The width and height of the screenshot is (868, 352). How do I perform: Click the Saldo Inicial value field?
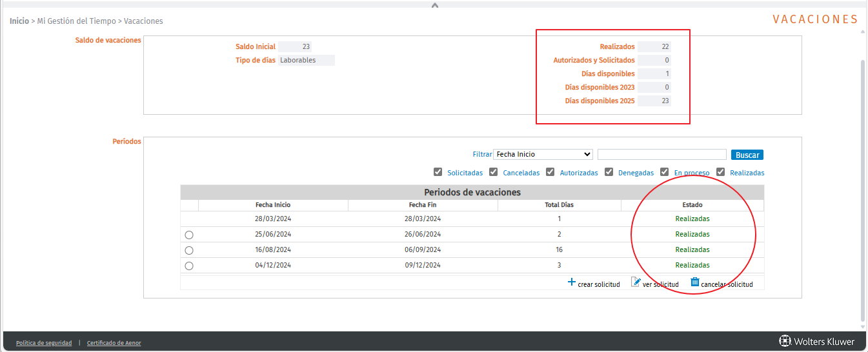295,46
